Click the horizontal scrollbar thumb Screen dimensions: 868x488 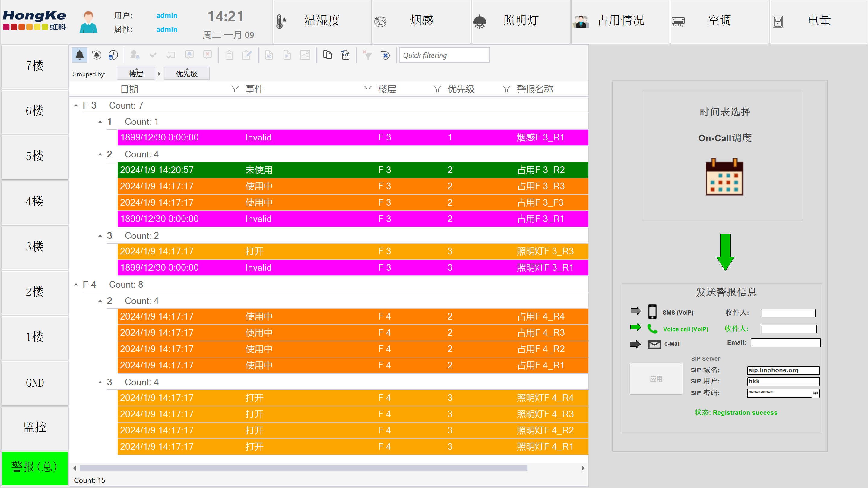(303, 468)
